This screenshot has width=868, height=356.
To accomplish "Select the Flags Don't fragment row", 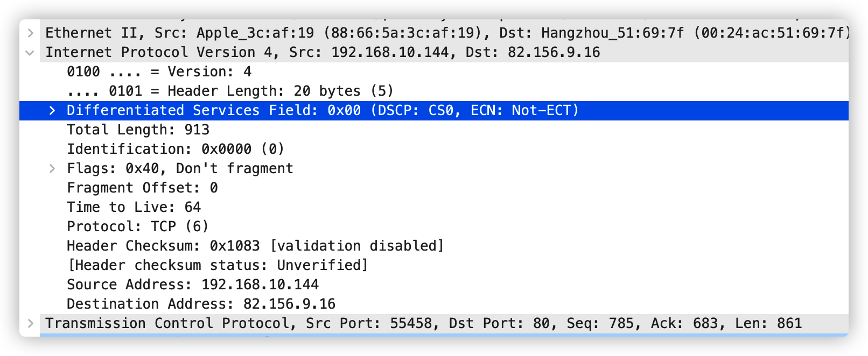I will pos(180,168).
